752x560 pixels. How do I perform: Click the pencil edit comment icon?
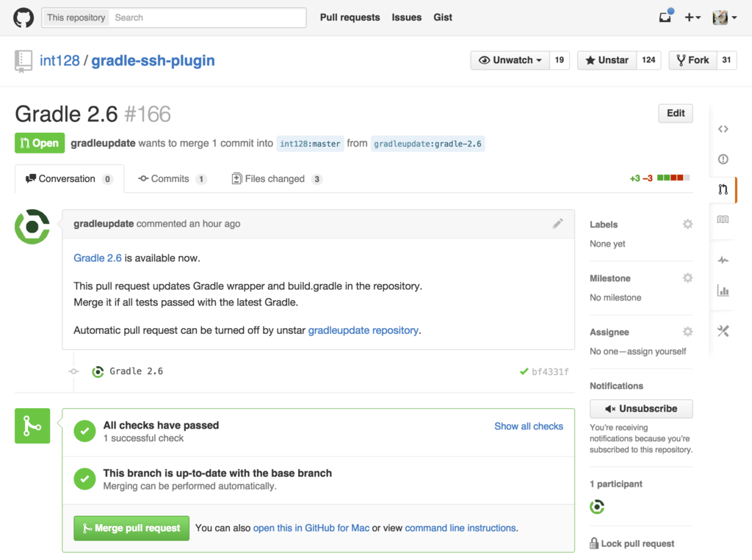[x=558, y=224]
